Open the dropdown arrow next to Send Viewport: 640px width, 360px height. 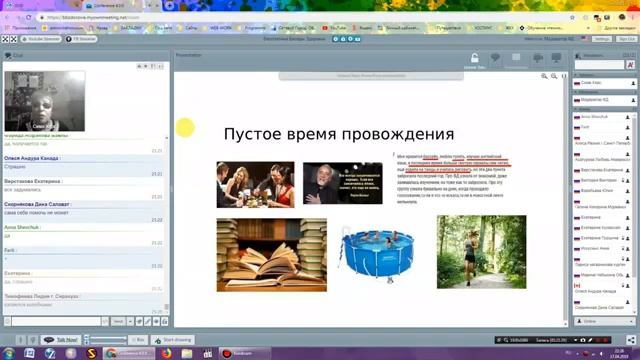coord(130,322)
